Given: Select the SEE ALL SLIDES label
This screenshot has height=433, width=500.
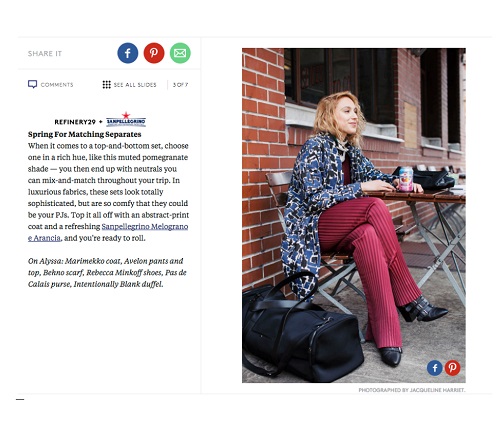Looking at the screenshot, I should (x=135, y=85).
